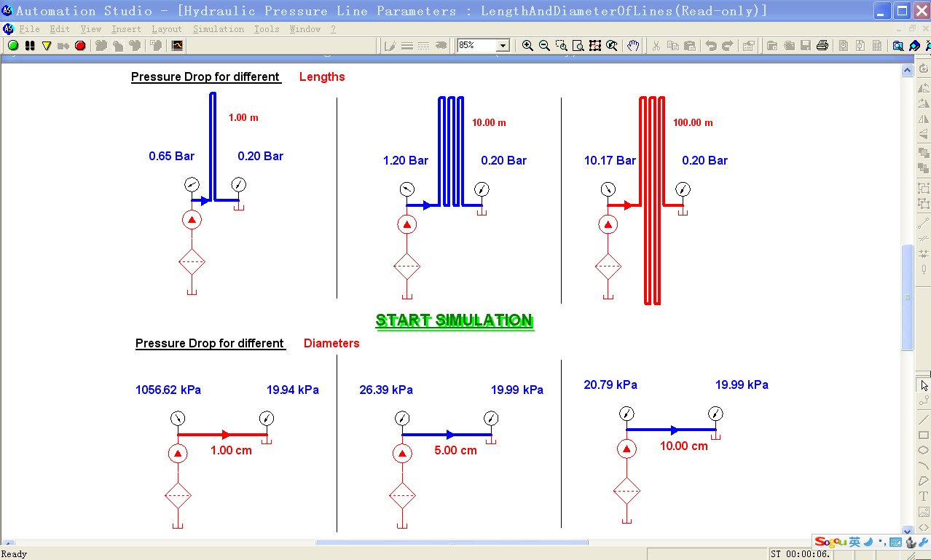Open the Tools menu
Screen dimensions: 931x560
(x=267, y=29)
